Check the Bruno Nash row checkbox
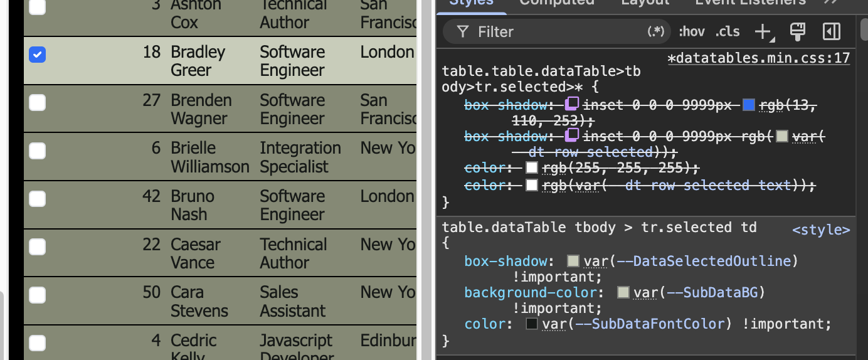 pyautogui.click(x=37, y=199)
